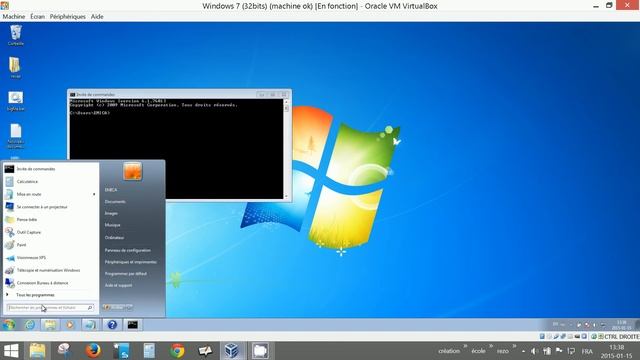Click the command prompt icon in Windows 7 taskbar
The width and height of the screenshot is (640, 360).
133,325
